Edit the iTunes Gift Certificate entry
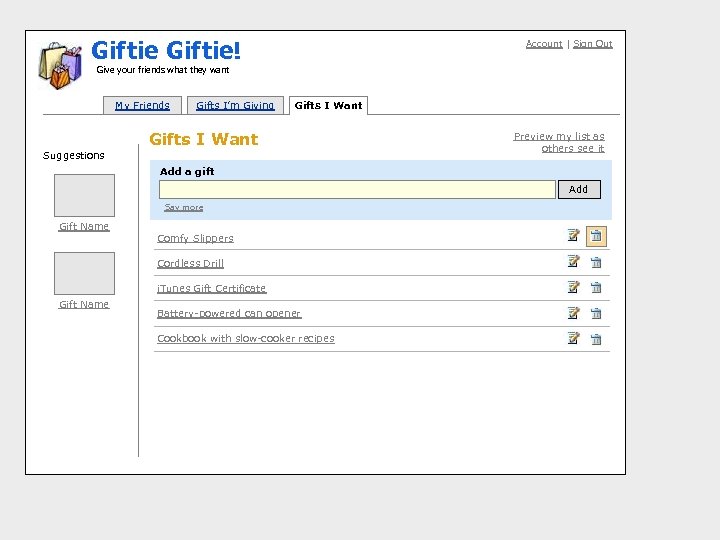The width and height of the screenshot is (720, 540). coord(573,287)
